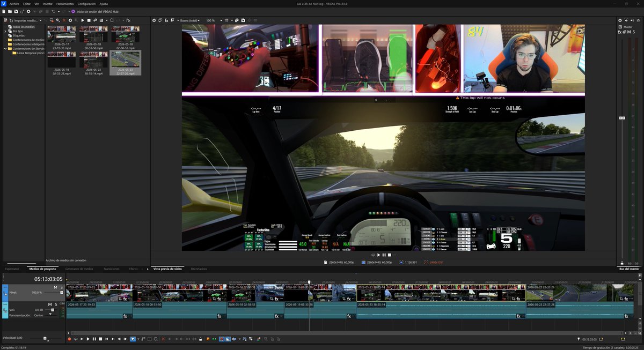Open Panoramización Centro dropdown on audio track
Viewport: 644px width, 350px height.
pos(50,315)
